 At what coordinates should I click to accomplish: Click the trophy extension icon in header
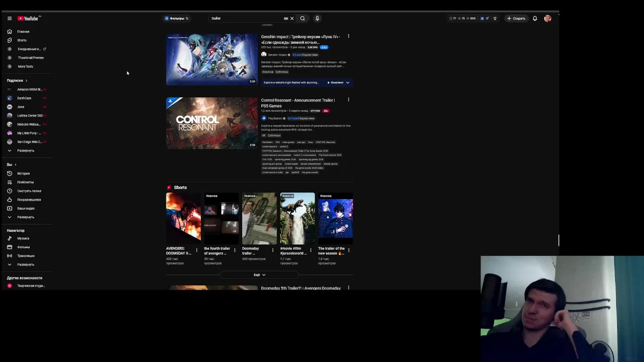(x=495, y=19)
